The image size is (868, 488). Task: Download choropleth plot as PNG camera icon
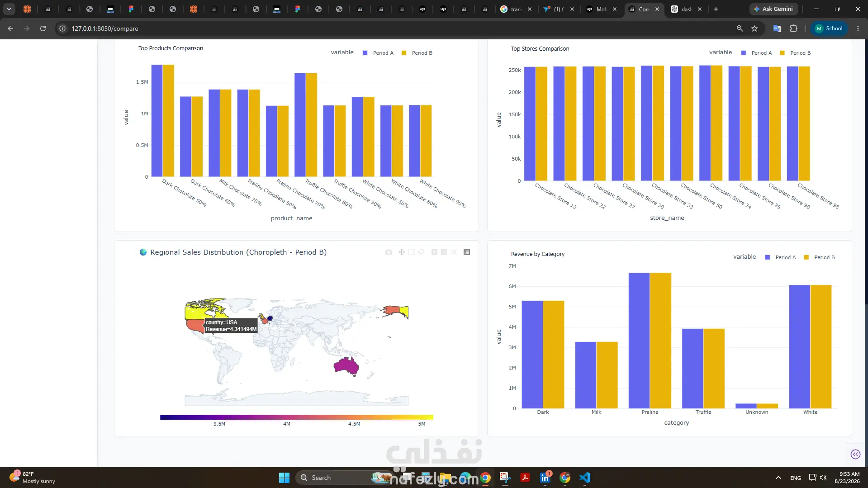coord(389,252)
